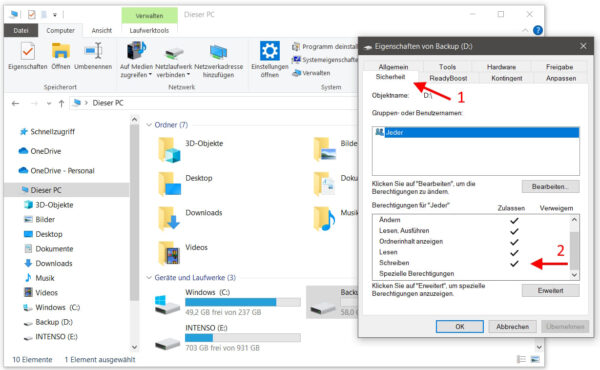Select Bilder in navigation pane

click(40, 220)
